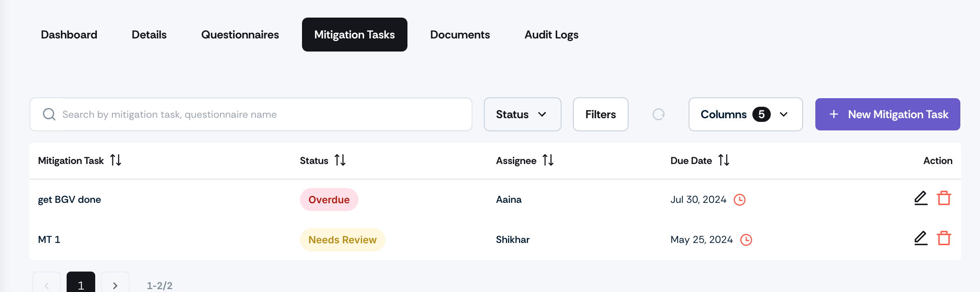Click the search magnifier icon

(x=49, y=114)
